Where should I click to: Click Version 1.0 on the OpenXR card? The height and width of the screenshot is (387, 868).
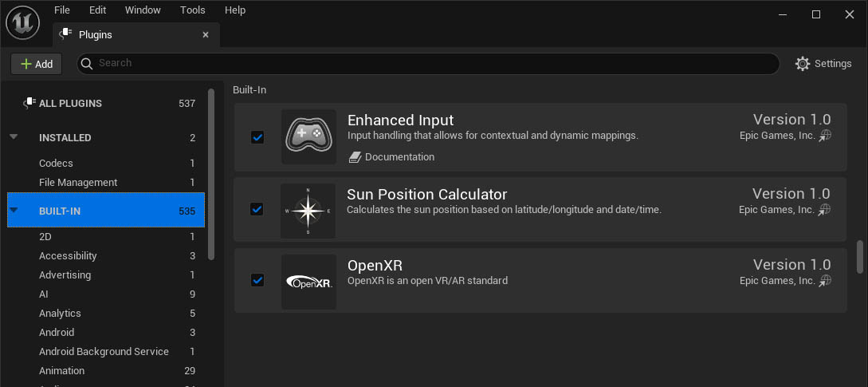(x=792, y=264)
